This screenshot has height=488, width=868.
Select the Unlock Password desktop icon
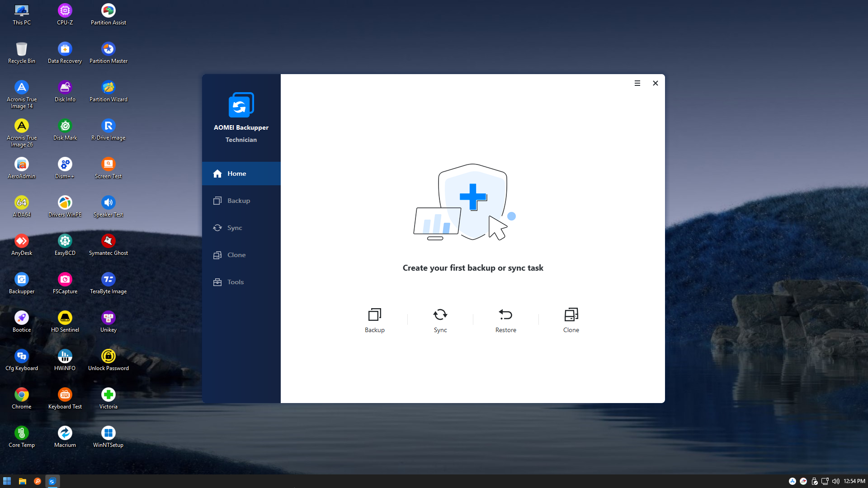(108, 360)
